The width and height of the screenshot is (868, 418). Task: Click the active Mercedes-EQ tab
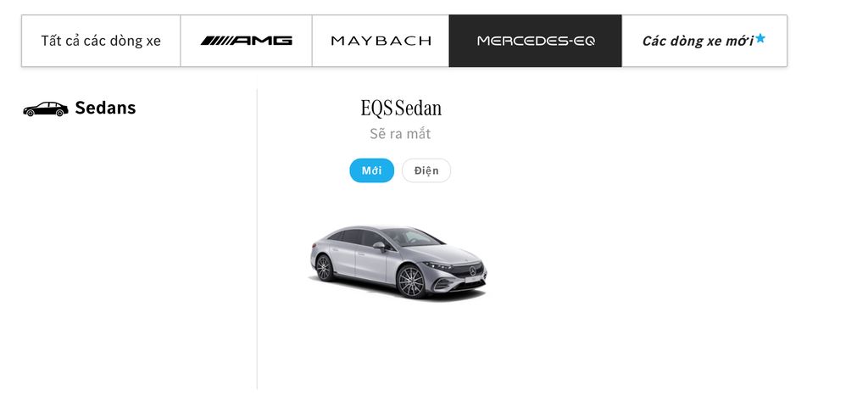536,41
